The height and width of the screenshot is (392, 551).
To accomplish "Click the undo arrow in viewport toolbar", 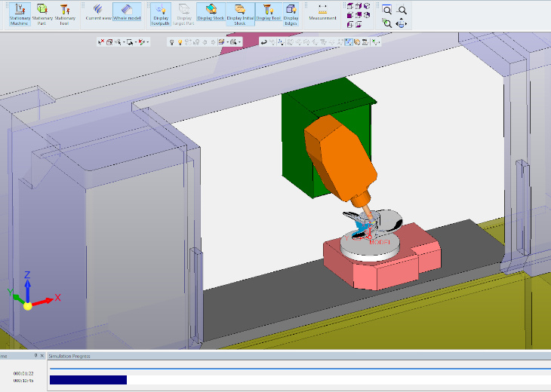I will click(x=263, y=42).
